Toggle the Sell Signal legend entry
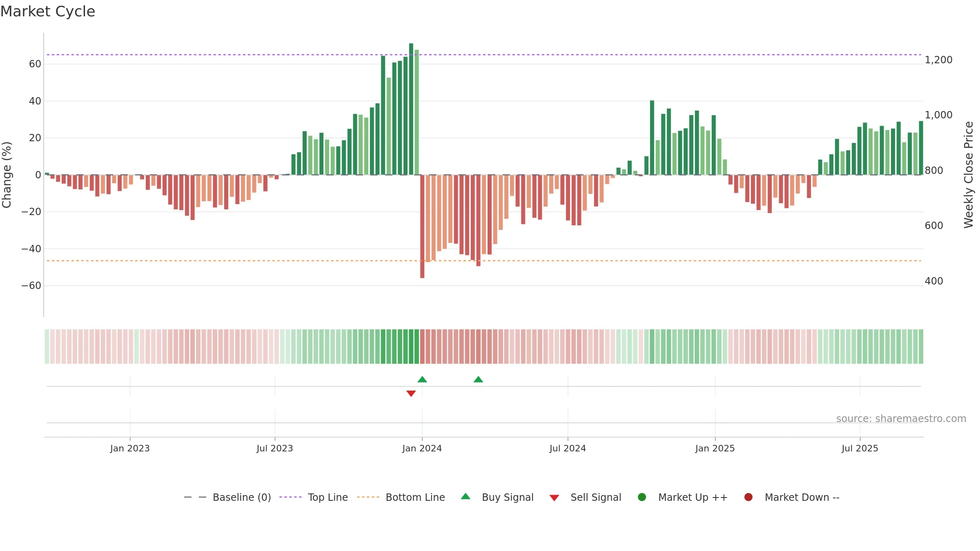980x551 pixels. click(585, 497)
